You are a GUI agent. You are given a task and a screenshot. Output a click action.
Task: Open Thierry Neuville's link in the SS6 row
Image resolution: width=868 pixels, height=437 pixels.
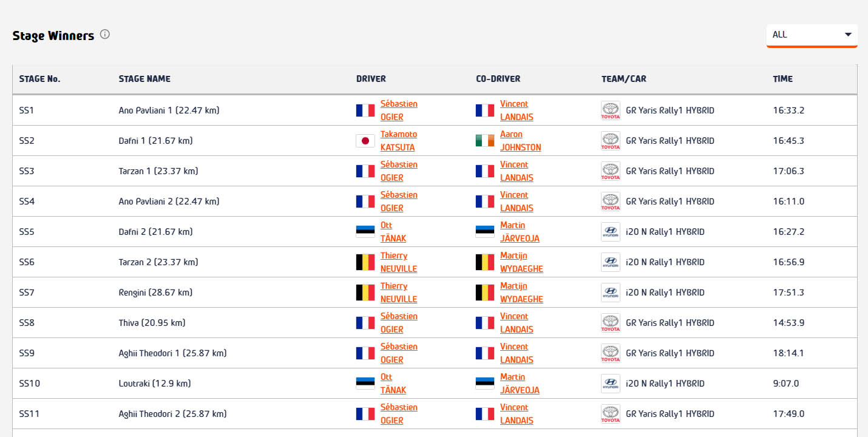(x=399, y=262)
